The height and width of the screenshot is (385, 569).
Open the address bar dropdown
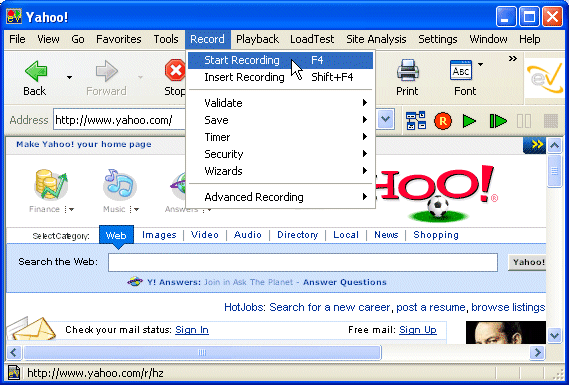385,119
